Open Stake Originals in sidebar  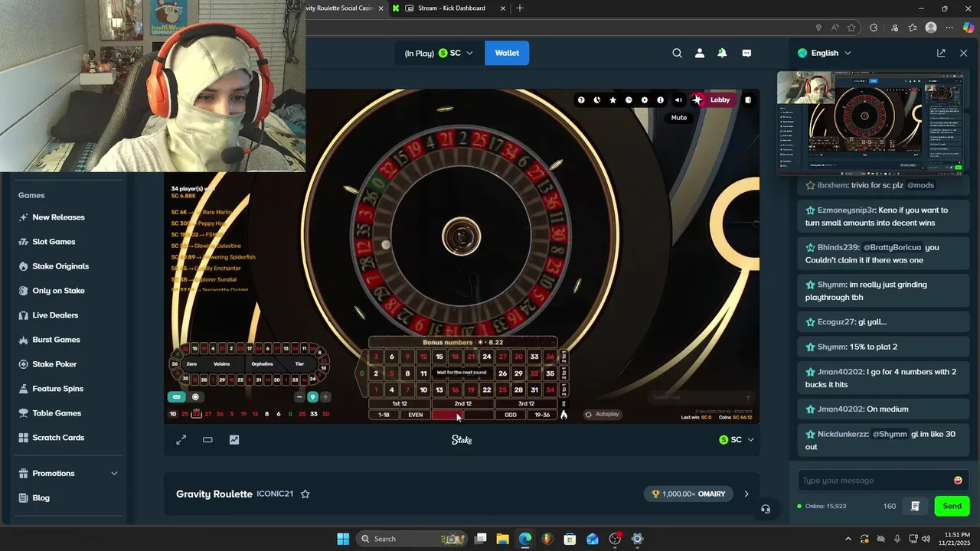[62, 266]
